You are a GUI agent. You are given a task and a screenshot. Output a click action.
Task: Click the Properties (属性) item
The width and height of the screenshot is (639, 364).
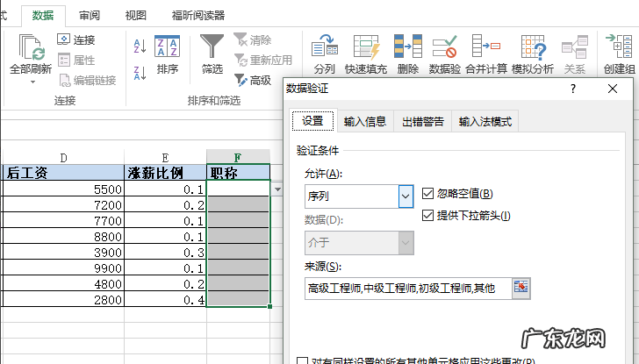[76, 61]
